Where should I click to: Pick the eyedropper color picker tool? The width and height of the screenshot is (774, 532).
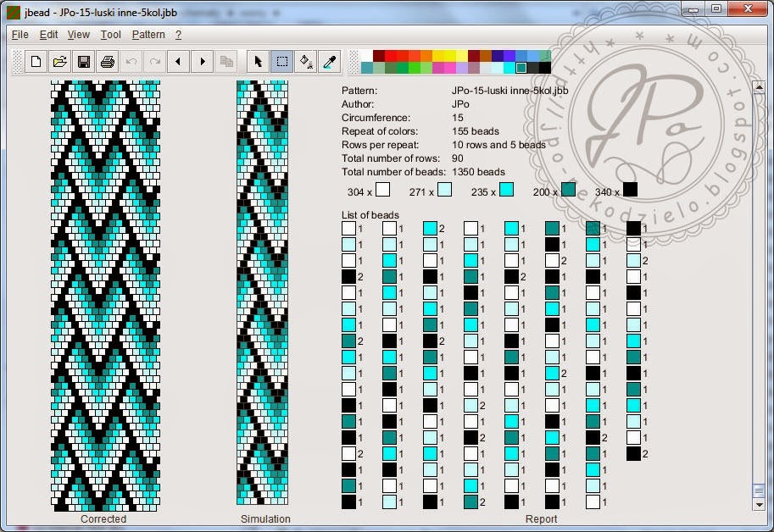coord(330,62)
